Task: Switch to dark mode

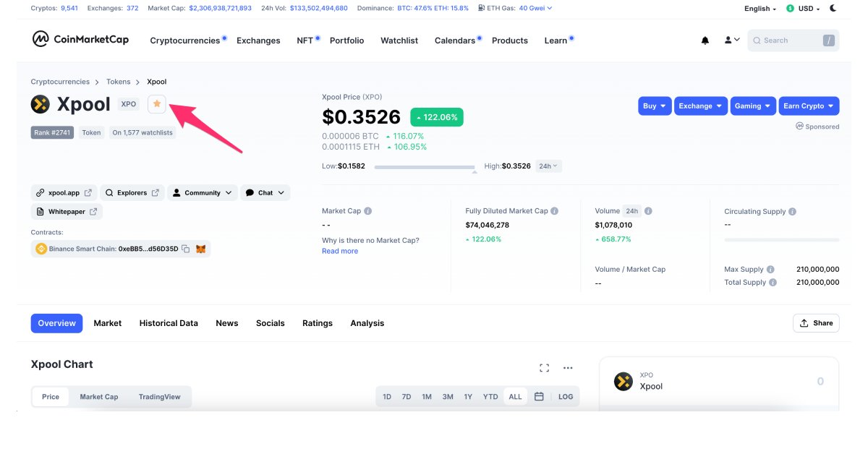Action: (x=833, y=8)
